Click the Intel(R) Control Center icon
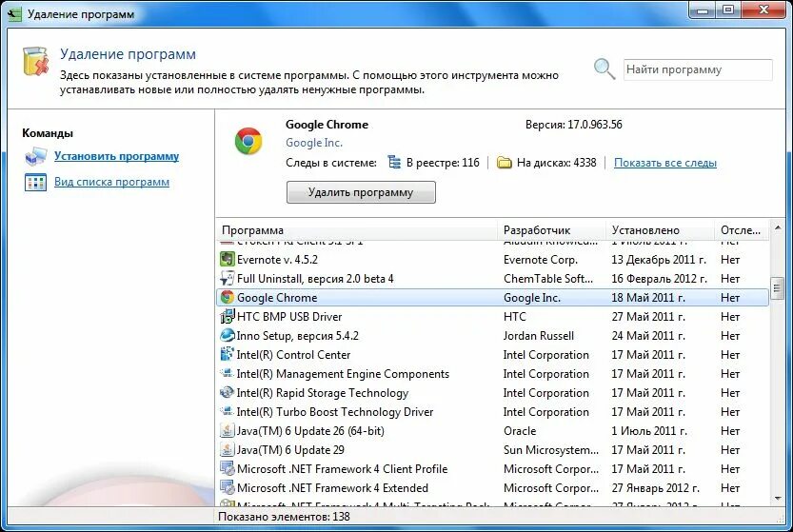 pos(228,354)
